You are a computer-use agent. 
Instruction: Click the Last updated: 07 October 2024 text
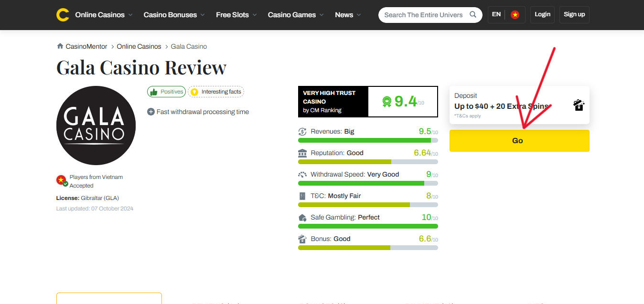tap(95, 209)
